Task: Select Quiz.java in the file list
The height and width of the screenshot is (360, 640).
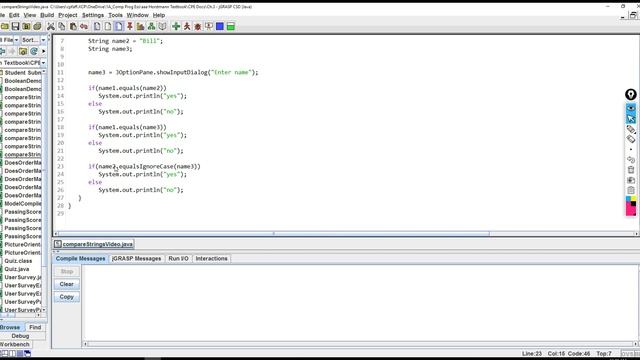Action: tap(17, 269)
